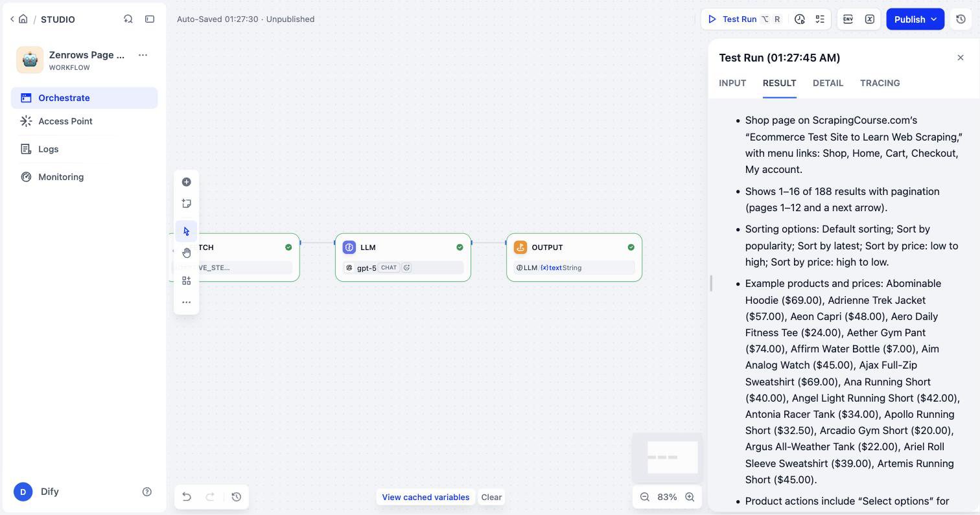Open more canvas options ellipsis

click(186, 302)
